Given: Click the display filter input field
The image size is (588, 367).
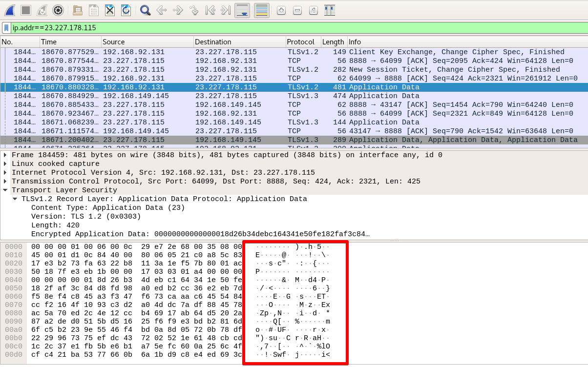Looking at the screenshot, I should click(293, 28).
